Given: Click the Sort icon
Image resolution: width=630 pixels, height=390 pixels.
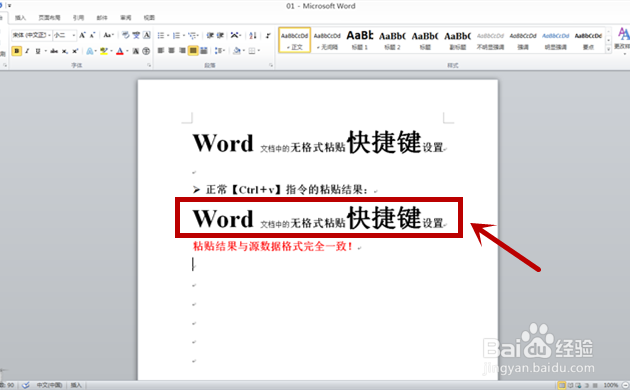Looking at the screenshot, I should [253, 35].
